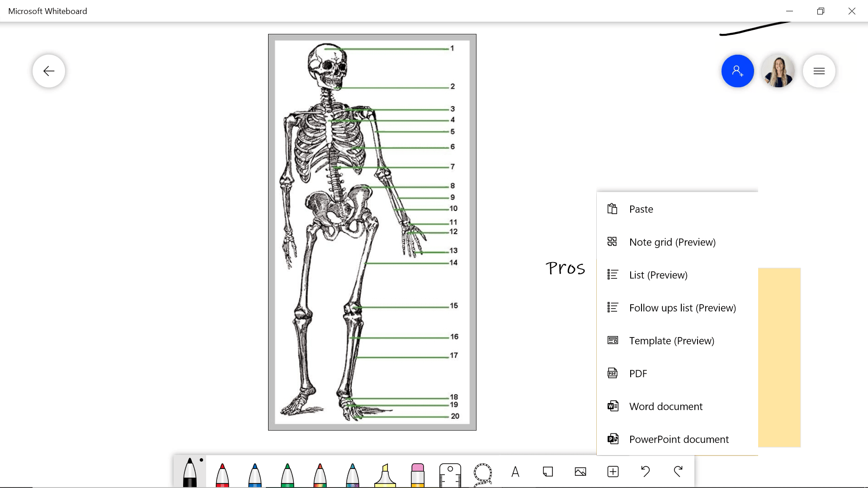Insert a Template (Preview)
Image resolution: width=868 pixels, height=488 pixels.
pos(677,341)
